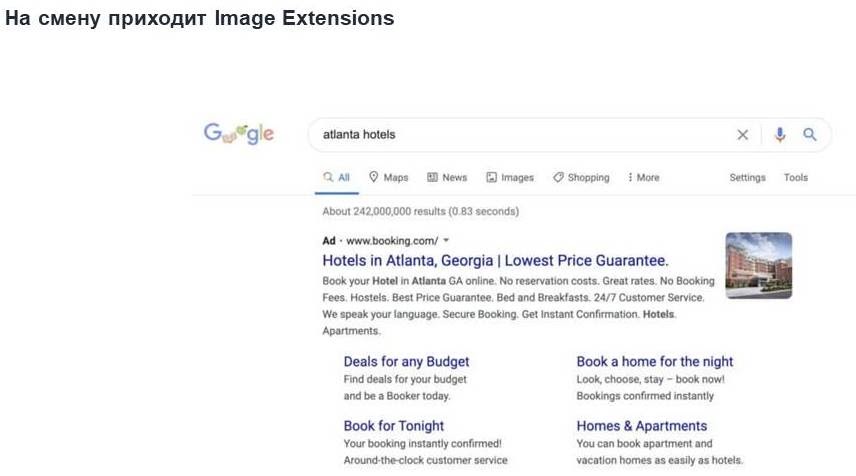Clear search with the X icon
The image size is (856, 476).
(x=742, y=135)
